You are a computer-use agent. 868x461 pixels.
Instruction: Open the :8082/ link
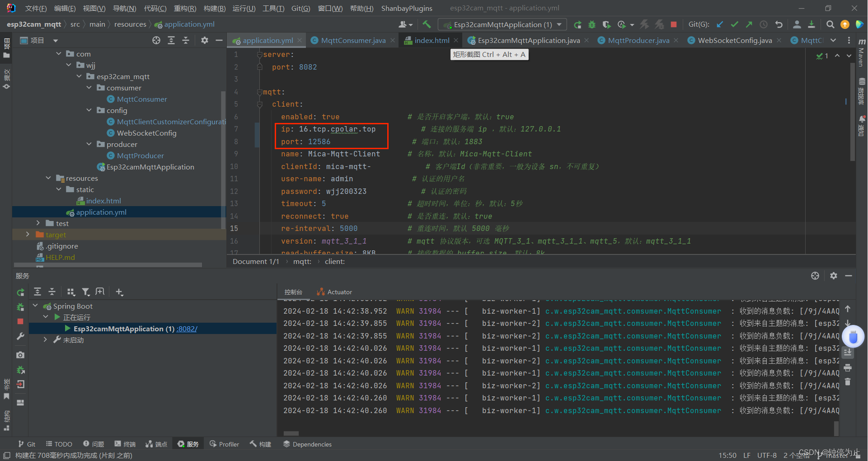coord(187,329)
